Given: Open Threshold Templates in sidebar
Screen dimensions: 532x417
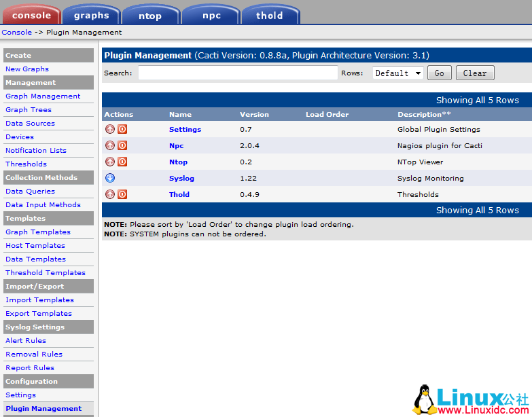Looking at the screenshot, I should (x=46, y=272).
